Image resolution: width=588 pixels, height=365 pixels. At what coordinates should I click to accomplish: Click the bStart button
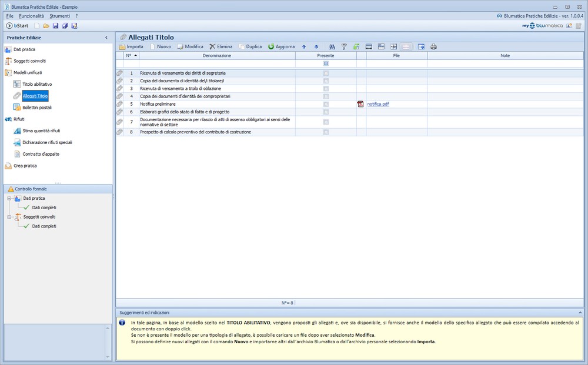17,26
